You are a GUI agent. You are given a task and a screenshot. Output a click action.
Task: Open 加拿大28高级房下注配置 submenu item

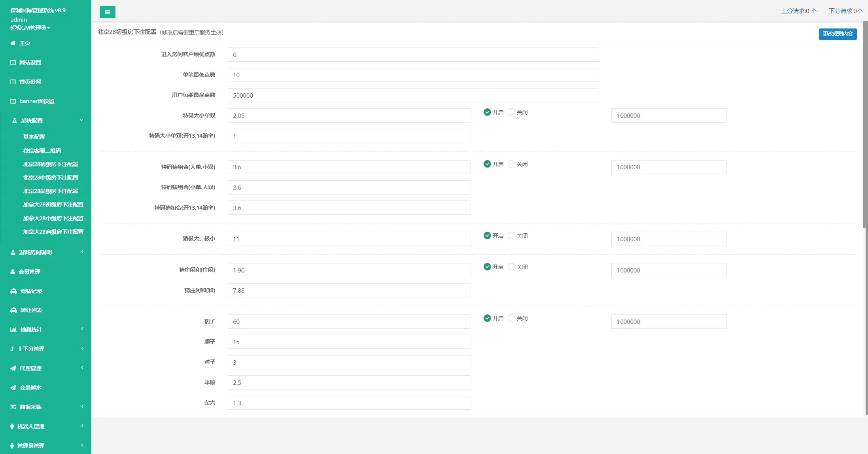[x=53, y=232]
